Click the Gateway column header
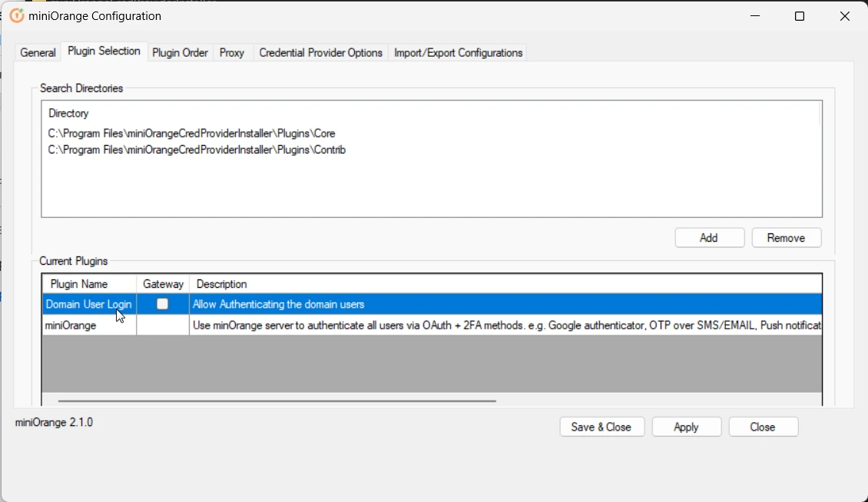Screen dimensions: 868x502 click(x=163, y=284)
